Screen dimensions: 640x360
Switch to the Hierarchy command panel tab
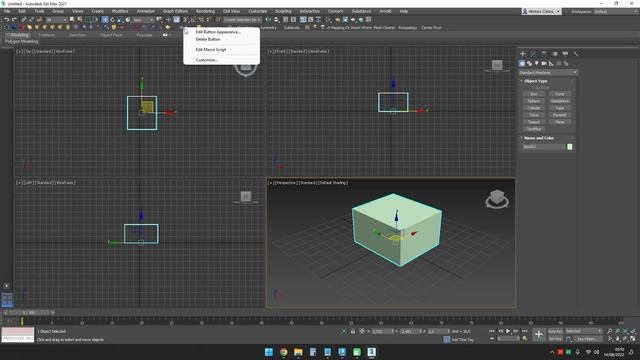point(544,53)
